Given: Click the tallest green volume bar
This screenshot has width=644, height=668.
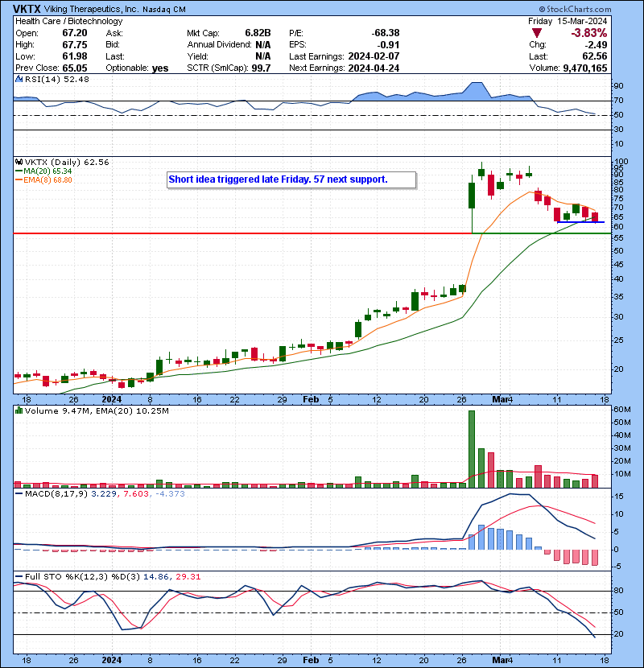Looking at the screenshot, I should pyautogui.click(x=472, y=449).
